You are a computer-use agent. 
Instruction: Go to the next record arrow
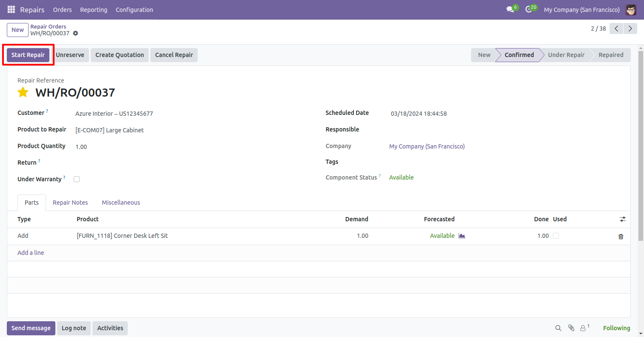coord(630,29)
